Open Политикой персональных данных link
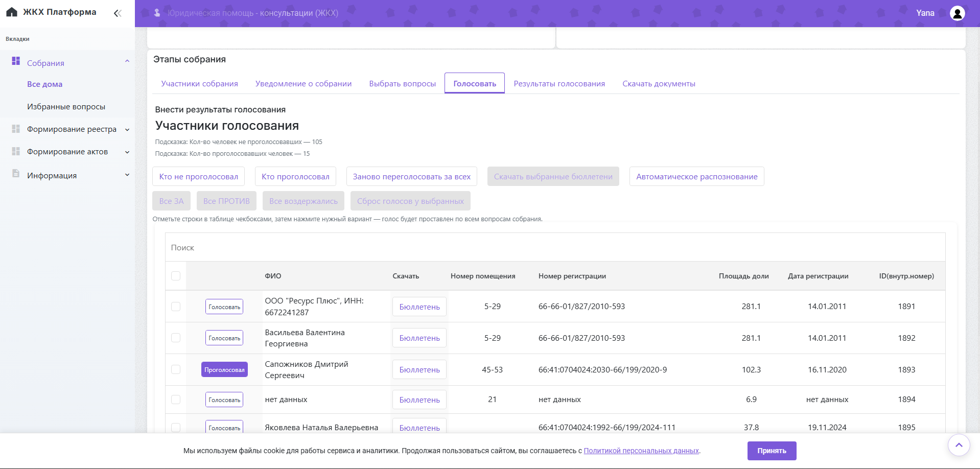 point(641,451)
